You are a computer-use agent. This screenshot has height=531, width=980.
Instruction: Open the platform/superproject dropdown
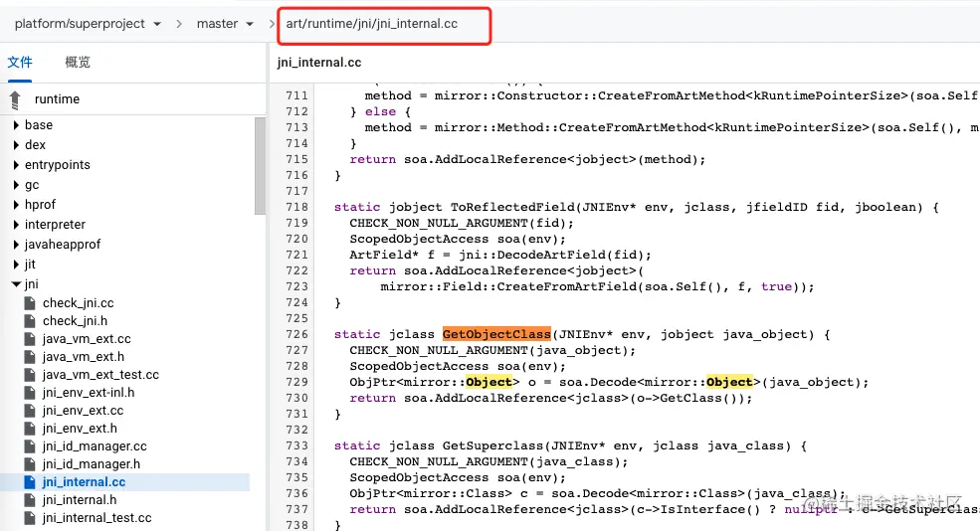88,24
